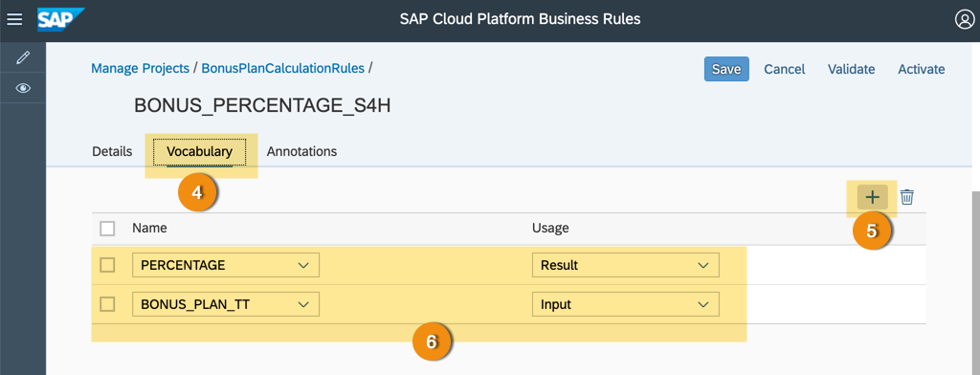
Task: Open the Input usage dropdown
Action: 626,304
